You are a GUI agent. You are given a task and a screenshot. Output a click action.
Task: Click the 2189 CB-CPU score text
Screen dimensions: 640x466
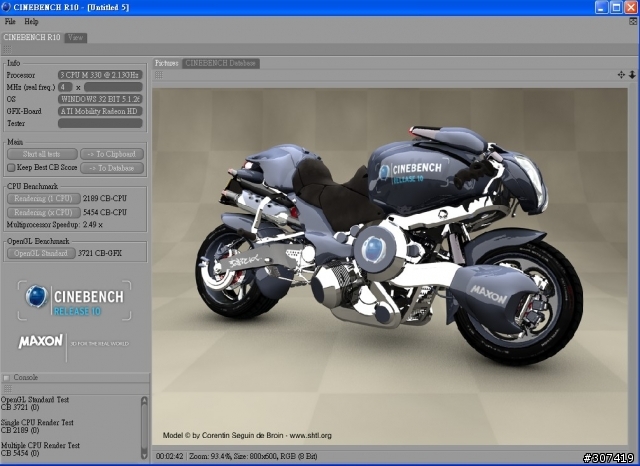point(105,199)
